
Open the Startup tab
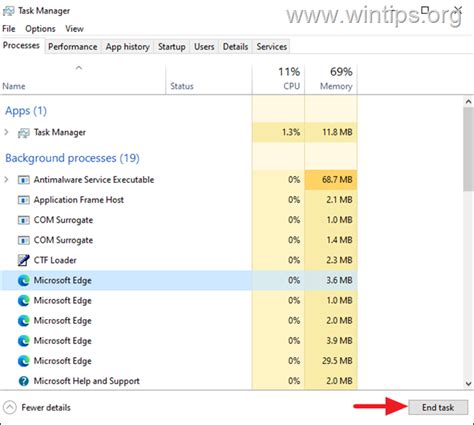click(172, 47)
